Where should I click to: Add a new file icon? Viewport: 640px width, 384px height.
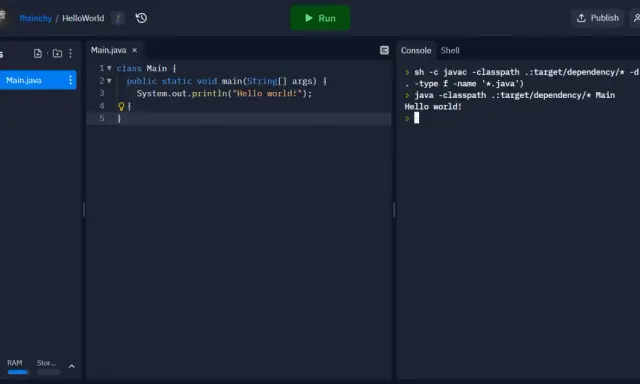(38, 53)
